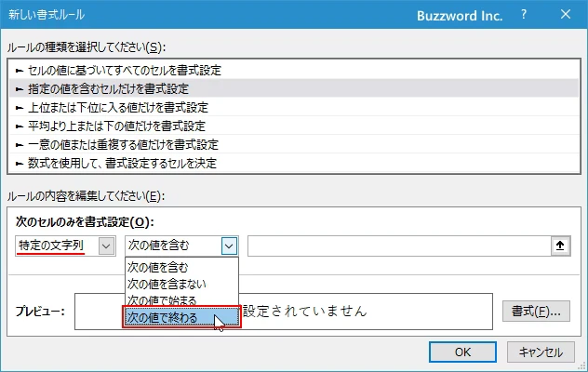Select rule type 上位または下位に入る値だけを書式設定
The image size is (588, 372).
click(294, 108)
